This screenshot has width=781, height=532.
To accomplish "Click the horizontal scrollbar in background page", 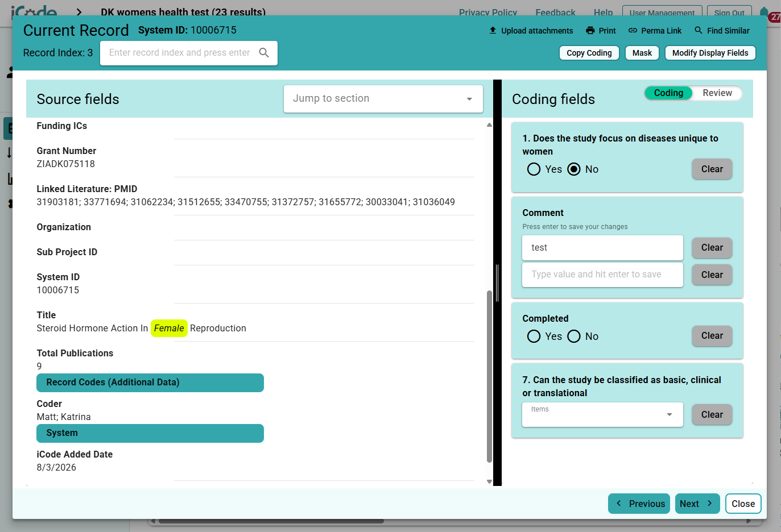I will click(x=271, y=521).
